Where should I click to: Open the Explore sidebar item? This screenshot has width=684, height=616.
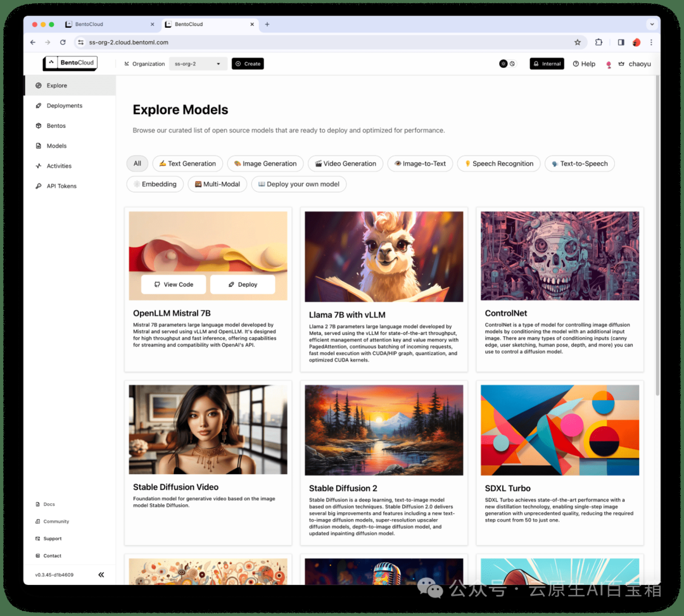pyautogui.click(x=70, y=85)
